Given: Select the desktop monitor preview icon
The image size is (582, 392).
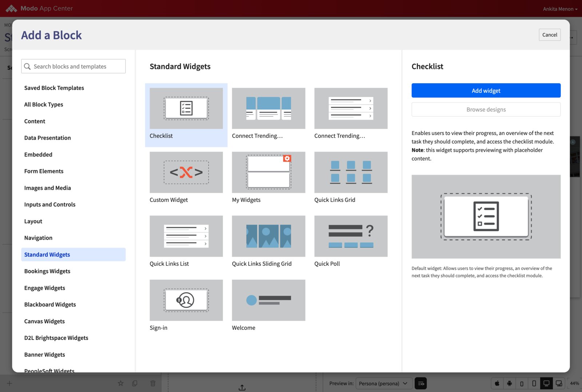Looking at the screenshot, I should [546, 383].
